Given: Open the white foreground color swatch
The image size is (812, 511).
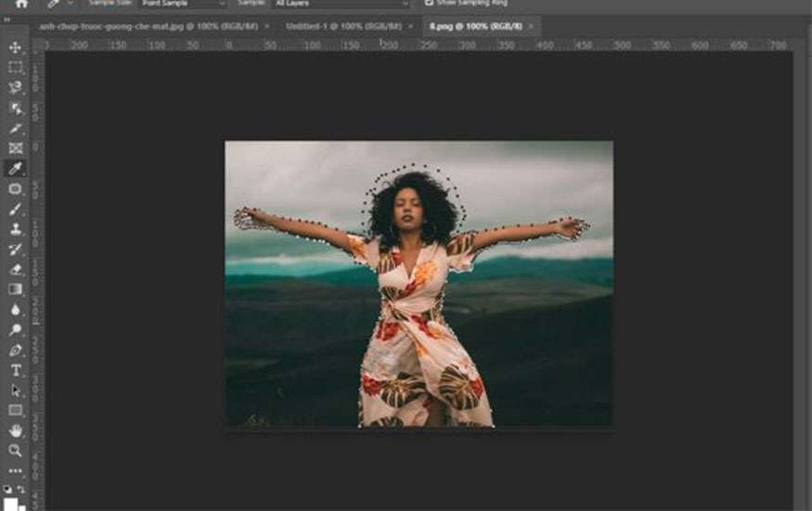Looking at the screenshot, I should [x=10, y=505].
